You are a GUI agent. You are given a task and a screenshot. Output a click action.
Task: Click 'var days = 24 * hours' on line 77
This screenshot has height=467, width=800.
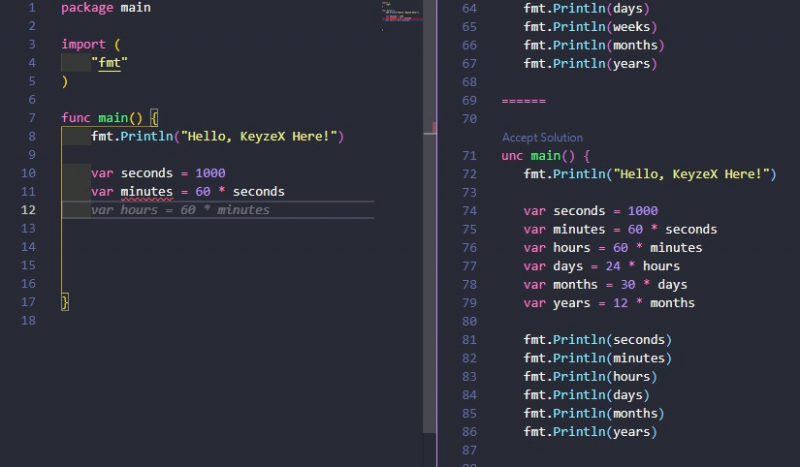[601, 266]
